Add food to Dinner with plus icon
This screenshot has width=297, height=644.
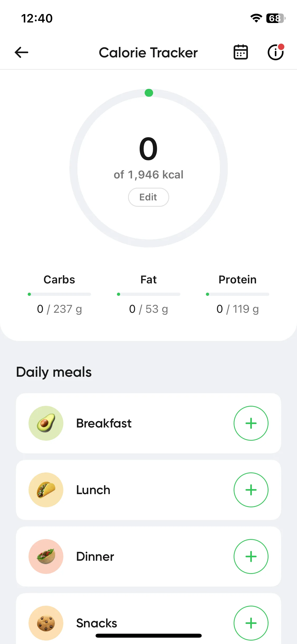tap(251, 556)
